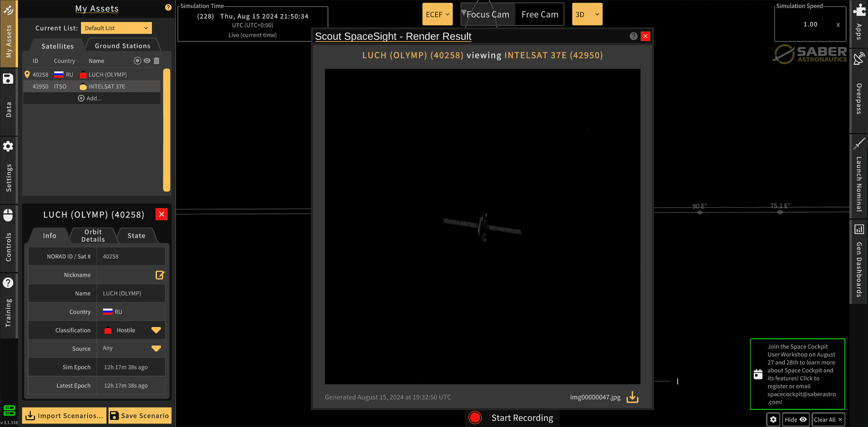The image size is (868, 427).
Task: Open Render Result help icon
Action: [x=633, y=36]
